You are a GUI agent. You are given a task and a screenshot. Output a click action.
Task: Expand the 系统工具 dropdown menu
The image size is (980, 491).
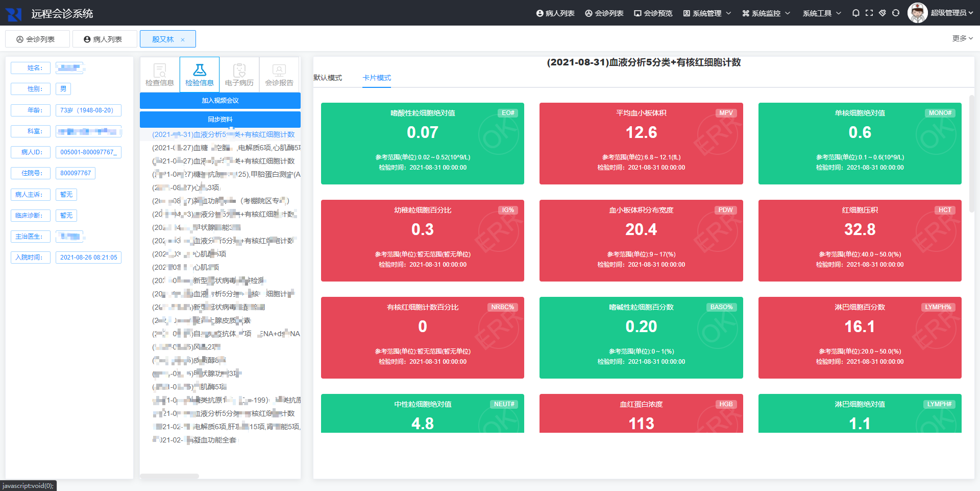point(822,13)
